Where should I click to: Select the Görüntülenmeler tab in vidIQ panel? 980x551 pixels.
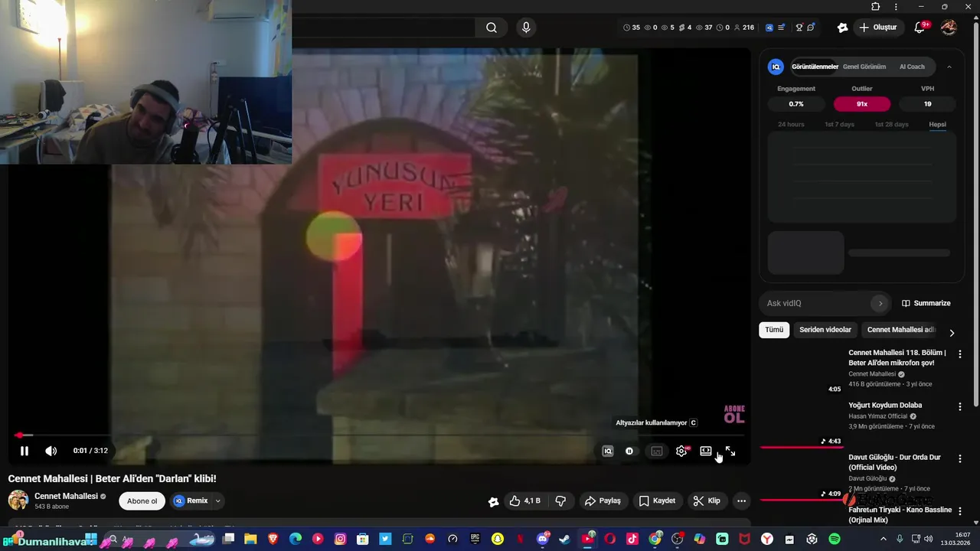click(x=815, y=67)
